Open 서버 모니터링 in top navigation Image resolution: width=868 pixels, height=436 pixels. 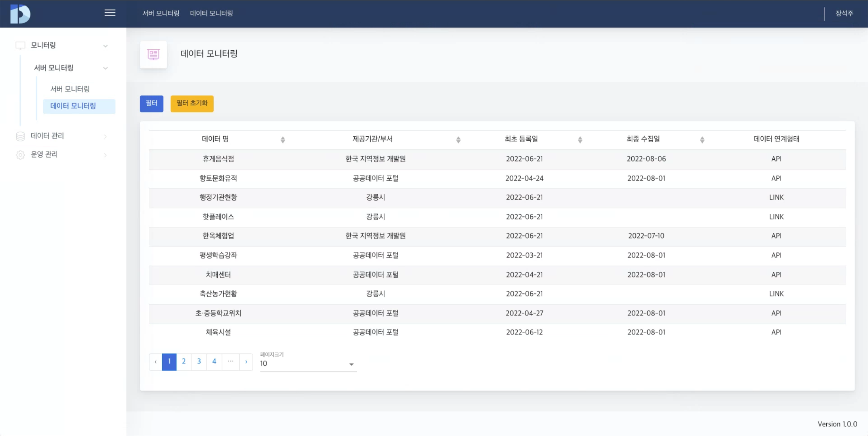[x=161, y=13]
